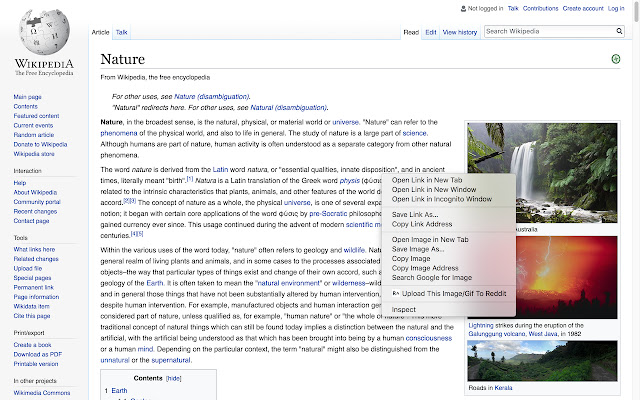This screenshot has height=400, width=640.
Task: Hide the Contents table
Action: (173, 379)
